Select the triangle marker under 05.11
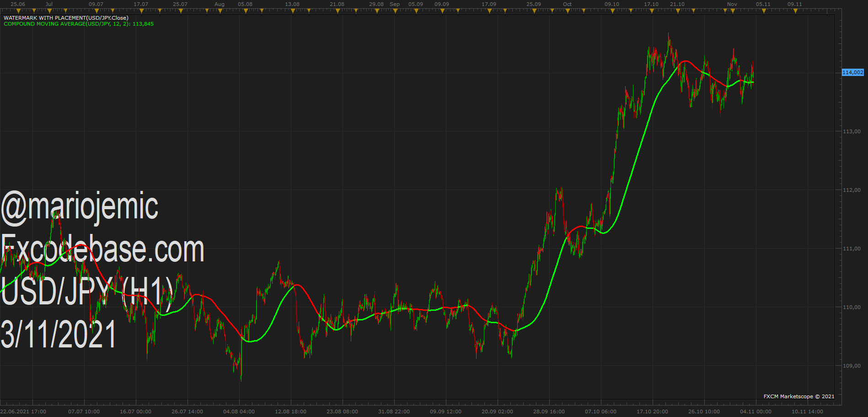 [763, 11]
